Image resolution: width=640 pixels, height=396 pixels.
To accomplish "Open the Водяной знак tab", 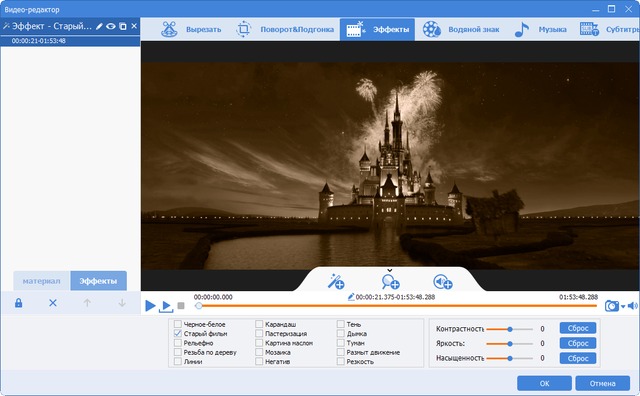I will pos(460,29).
